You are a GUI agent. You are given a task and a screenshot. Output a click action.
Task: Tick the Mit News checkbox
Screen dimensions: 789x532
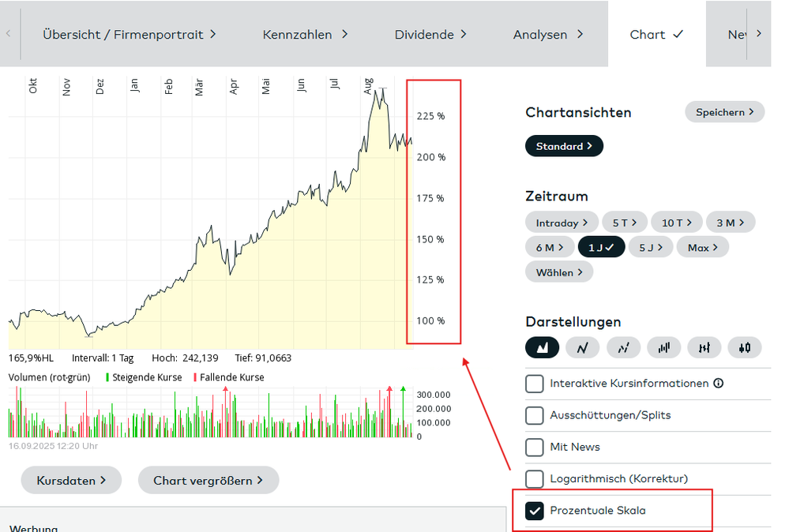tap(535, 447)
